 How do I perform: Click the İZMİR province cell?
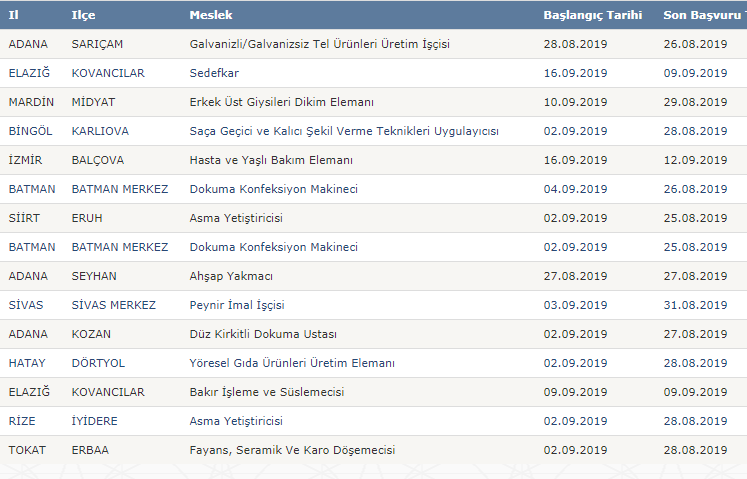tap(25, 160)
